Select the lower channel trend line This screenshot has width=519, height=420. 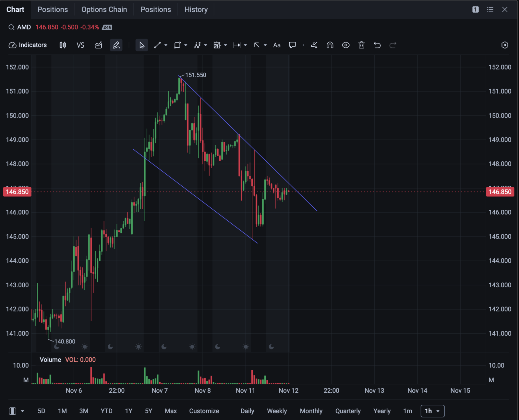(195, 196)
